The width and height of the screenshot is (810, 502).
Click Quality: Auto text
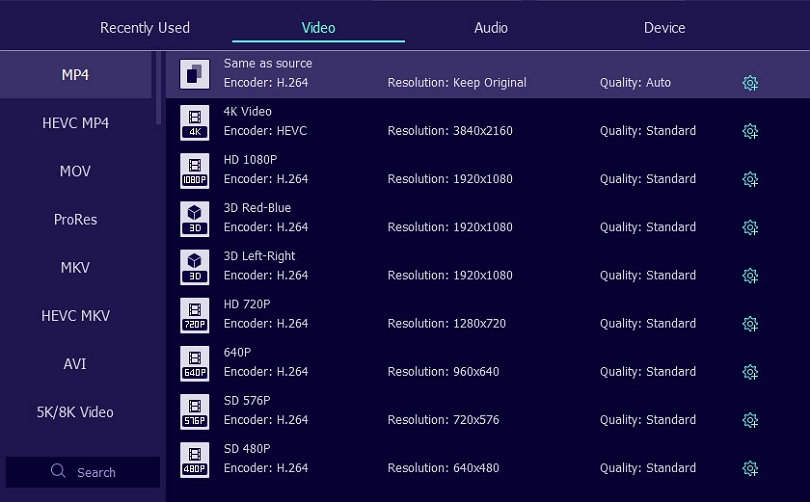tap(635, 83)
